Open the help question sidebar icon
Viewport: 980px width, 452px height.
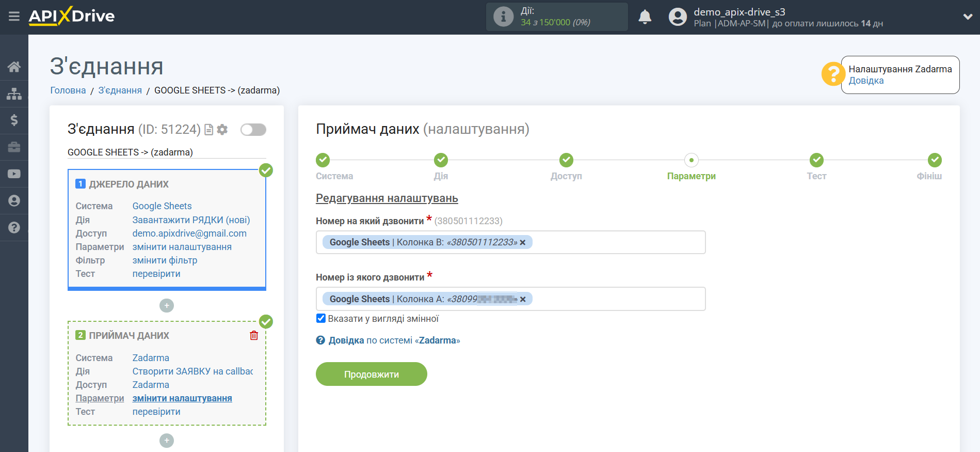[14, 228]
